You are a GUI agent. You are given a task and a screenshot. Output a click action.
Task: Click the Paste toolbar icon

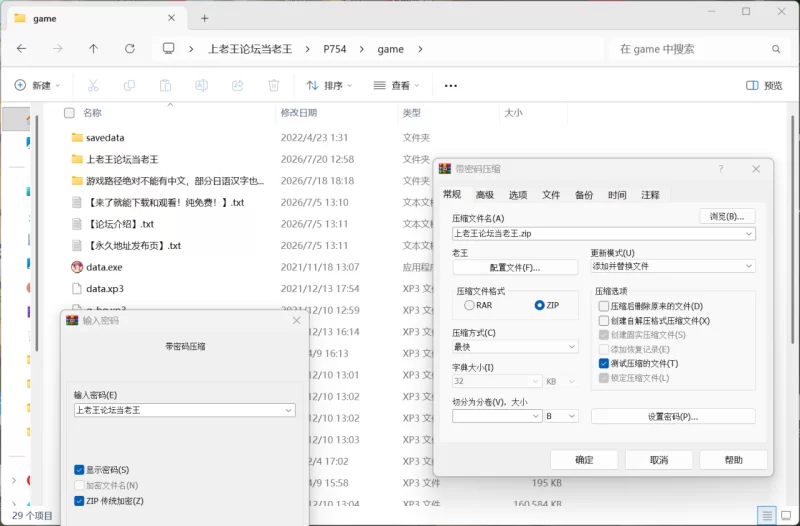165,85
